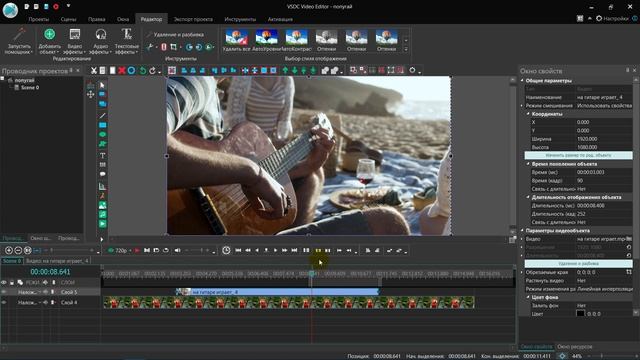
Task: Click the red X delete icon
Action: (x=122, y=71)
